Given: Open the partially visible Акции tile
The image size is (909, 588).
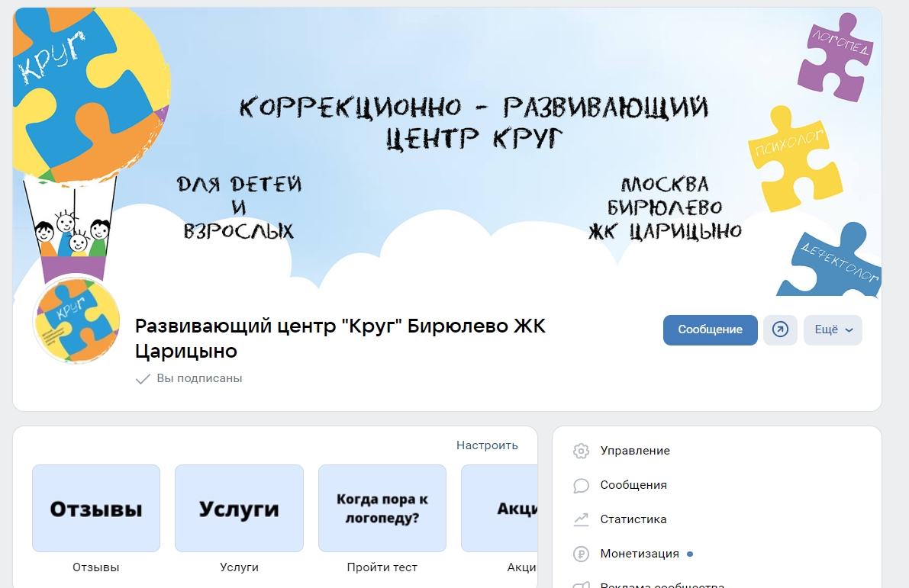Looking at the screenshot, I should pos(499,508).
